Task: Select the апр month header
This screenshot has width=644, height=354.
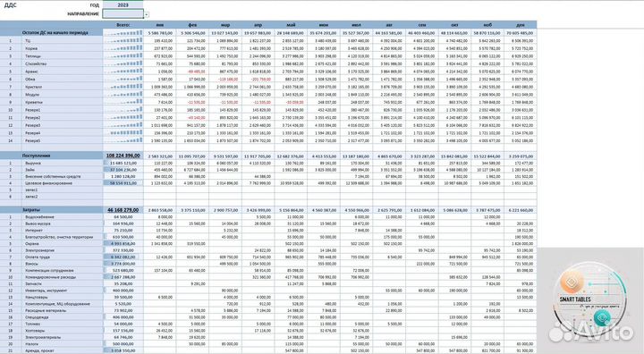Action: [x=258, y=25]
